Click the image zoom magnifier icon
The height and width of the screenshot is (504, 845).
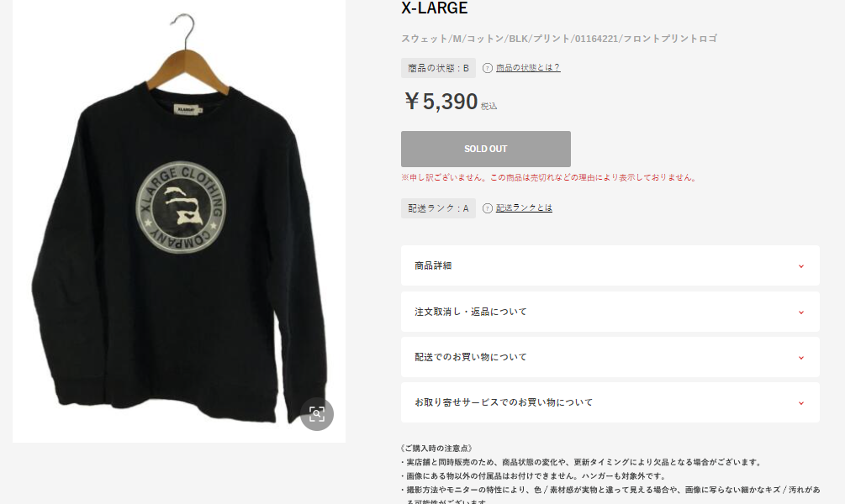coord(317,414)
